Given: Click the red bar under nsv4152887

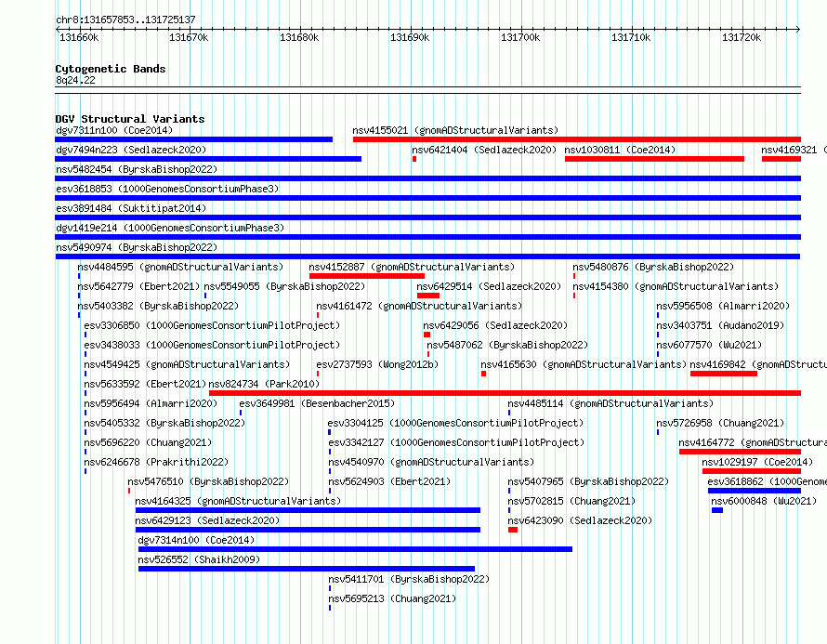Looking at the screenshot, I should [366, 276].
